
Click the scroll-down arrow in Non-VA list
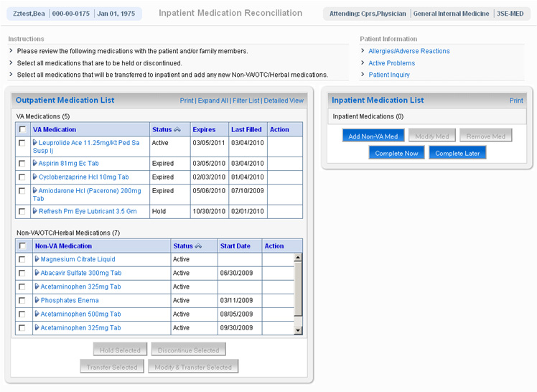coord(299,330)
